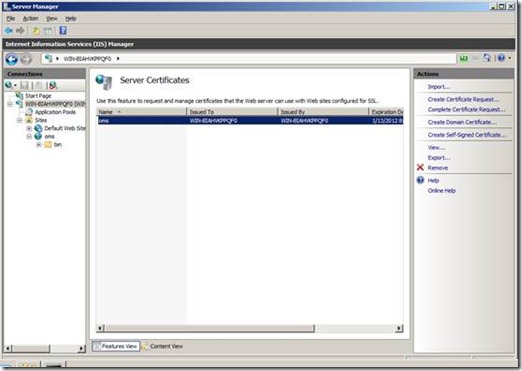Click the red X Remove icon

420,167
